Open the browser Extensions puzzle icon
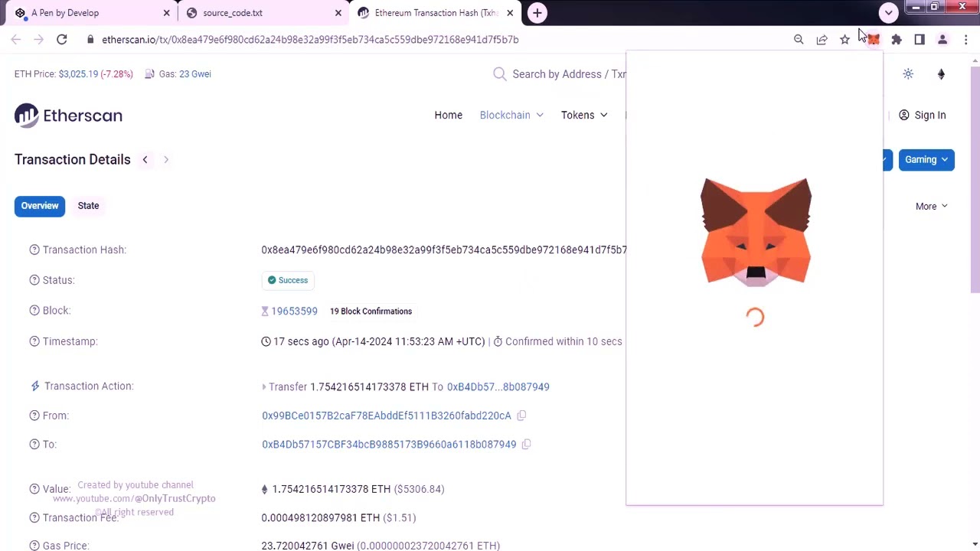980x551 pixels. 897,39
